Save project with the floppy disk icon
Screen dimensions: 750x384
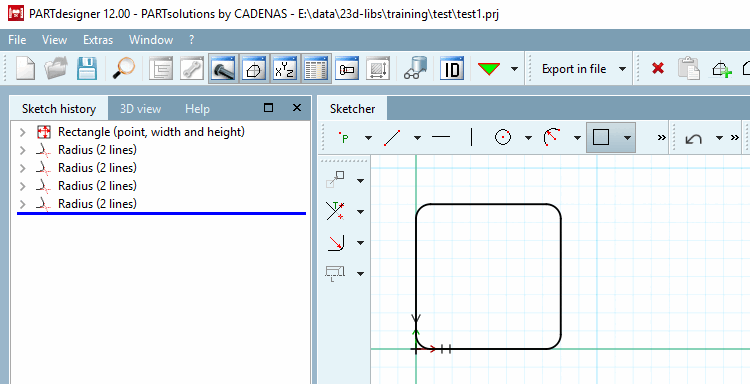(87, 68)
